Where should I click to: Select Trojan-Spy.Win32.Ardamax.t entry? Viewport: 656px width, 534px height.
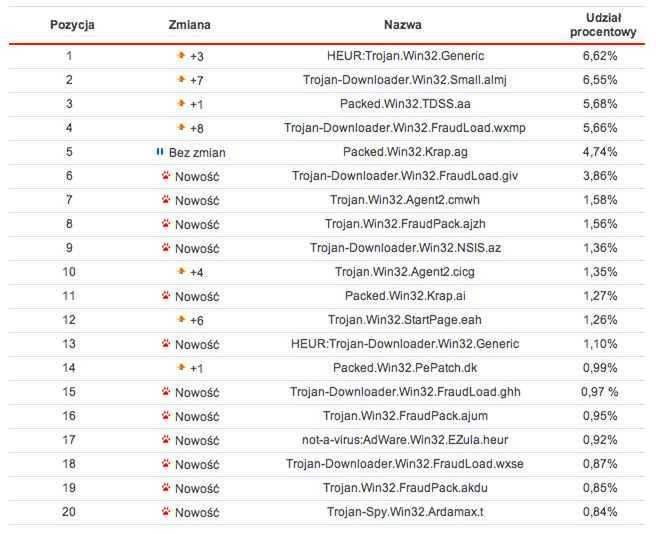point(404,512)
